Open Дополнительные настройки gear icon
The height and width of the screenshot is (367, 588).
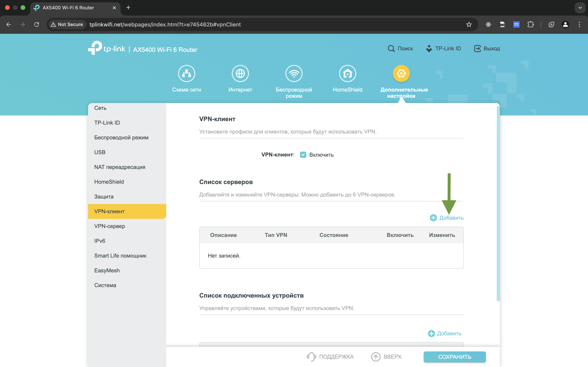(x=401, y=73)
